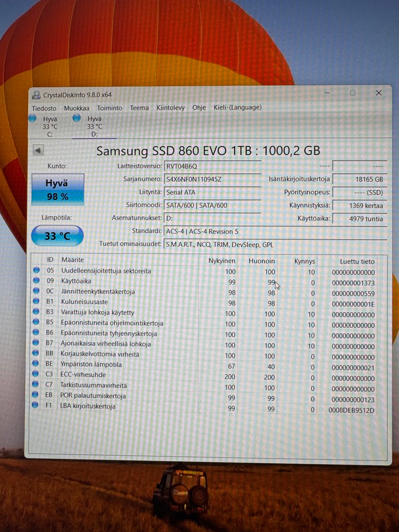
Task: Click the previous disk arrow button
Action: (x=38, y=150)
